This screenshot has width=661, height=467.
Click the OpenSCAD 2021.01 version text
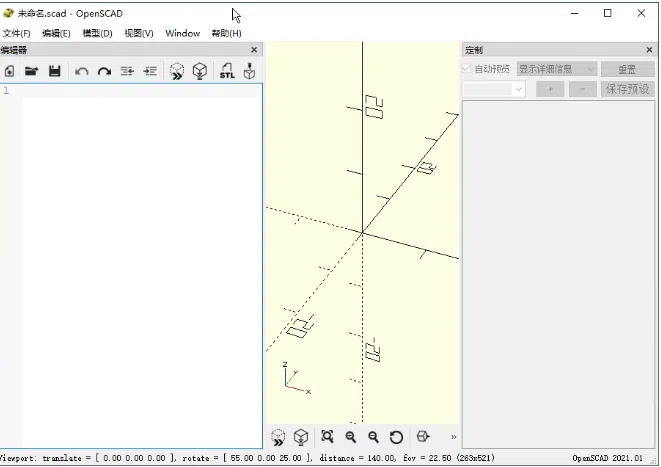tap(607, 458)
